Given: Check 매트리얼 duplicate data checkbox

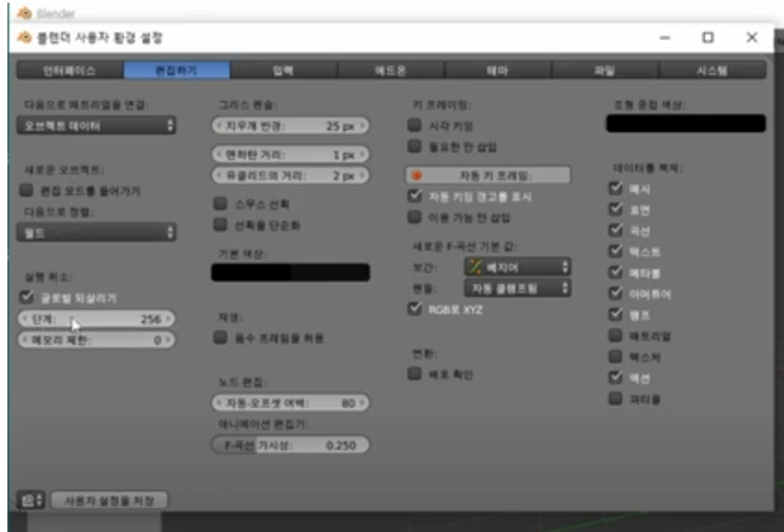Looking at the screenshot, I should [x=616, y=335].
